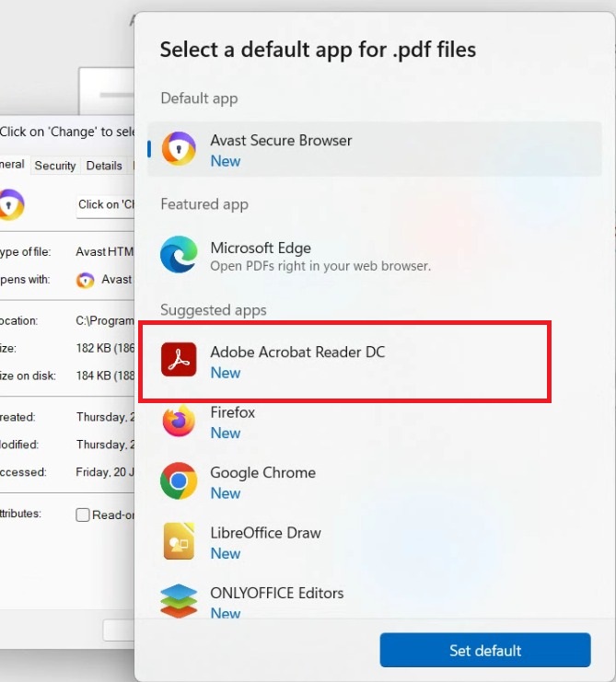Click the Avast icon beside 'Opens with' in Properties
616x682 pixels.
coord(86,280)
